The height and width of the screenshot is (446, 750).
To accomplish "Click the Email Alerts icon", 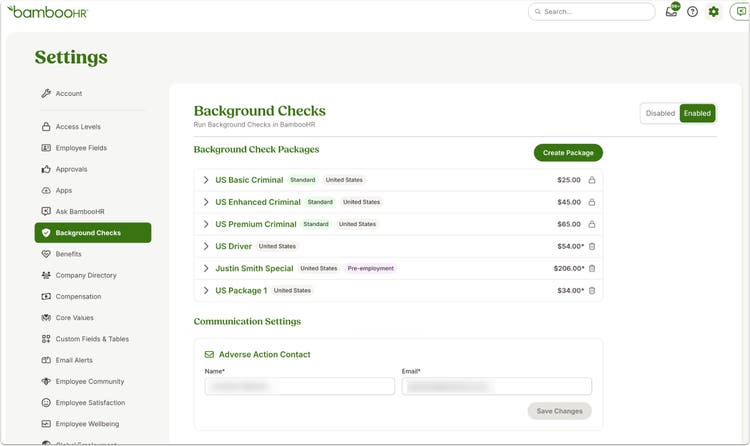I will coord(46,360).
